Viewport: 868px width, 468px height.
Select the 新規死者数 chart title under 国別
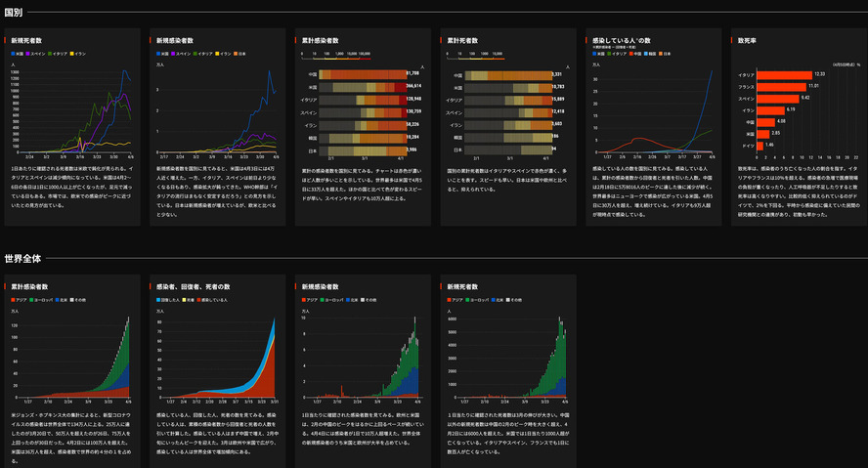click(26, 40)
